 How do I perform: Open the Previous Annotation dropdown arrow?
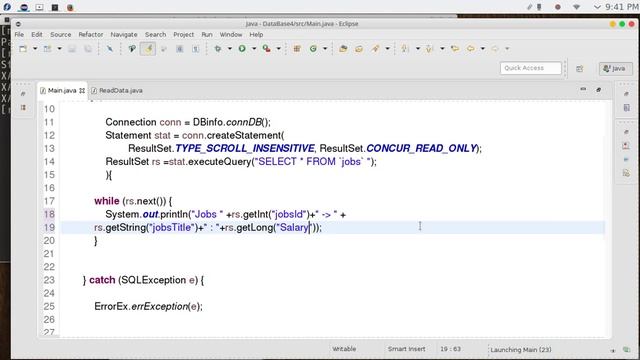(442, 49)
